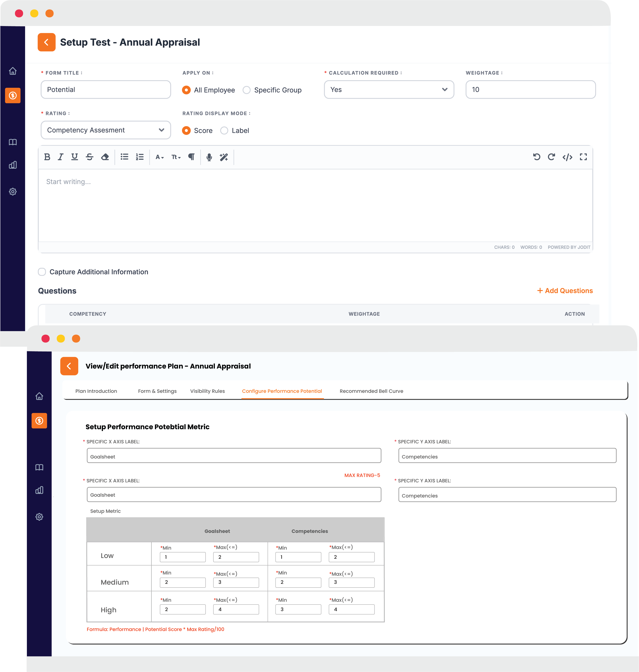
Task: Select Specific Group radio option
Action: [247, 90]
